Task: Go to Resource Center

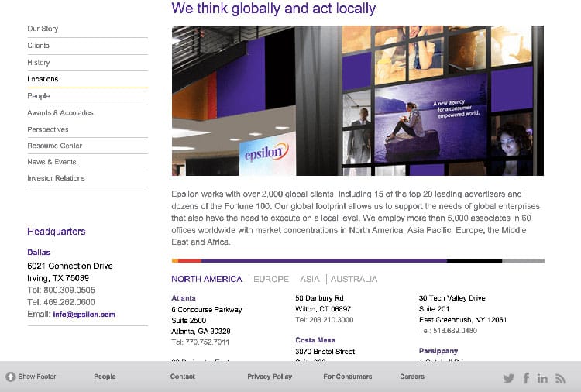Action: [x=54, y=146]
